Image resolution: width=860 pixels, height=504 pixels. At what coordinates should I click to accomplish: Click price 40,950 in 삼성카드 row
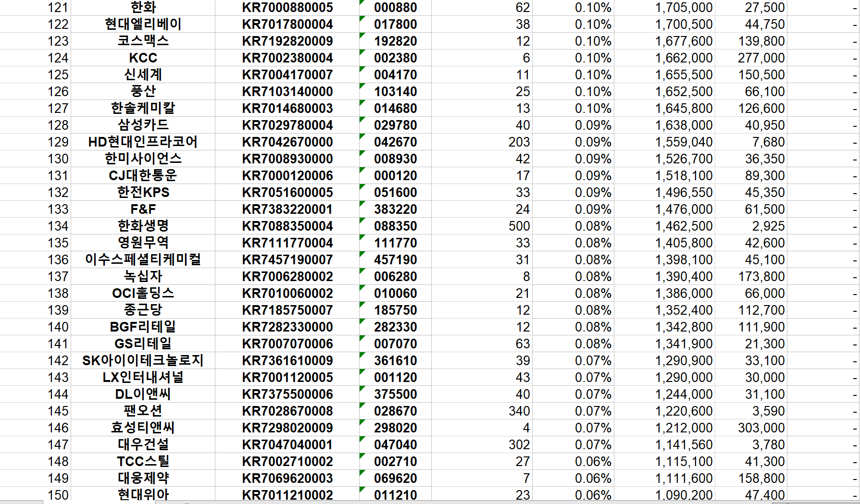click(x=751, y=125)
